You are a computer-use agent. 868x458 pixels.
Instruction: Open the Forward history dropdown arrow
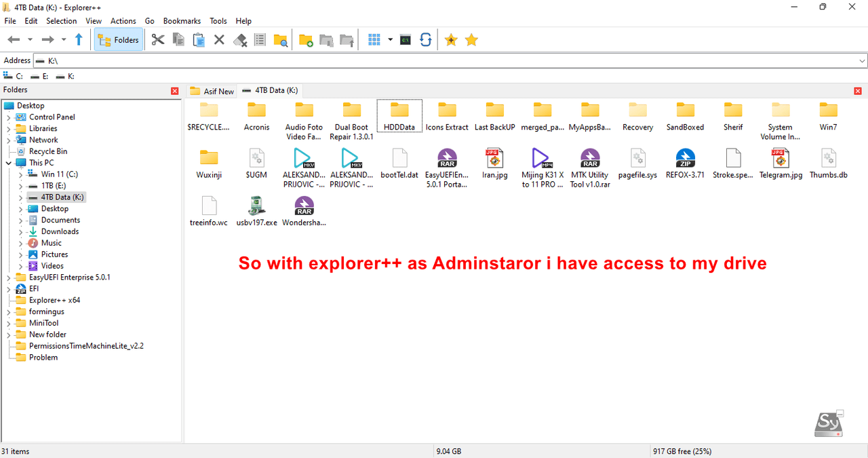64,40
